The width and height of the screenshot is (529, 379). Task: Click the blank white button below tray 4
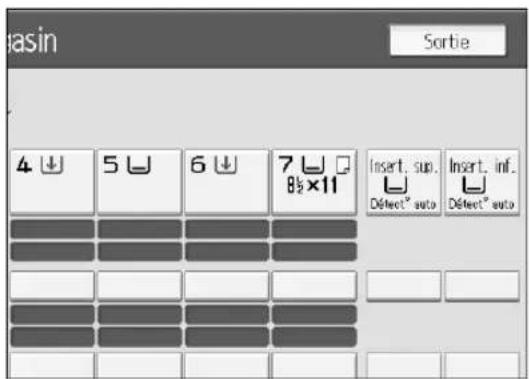52,286
